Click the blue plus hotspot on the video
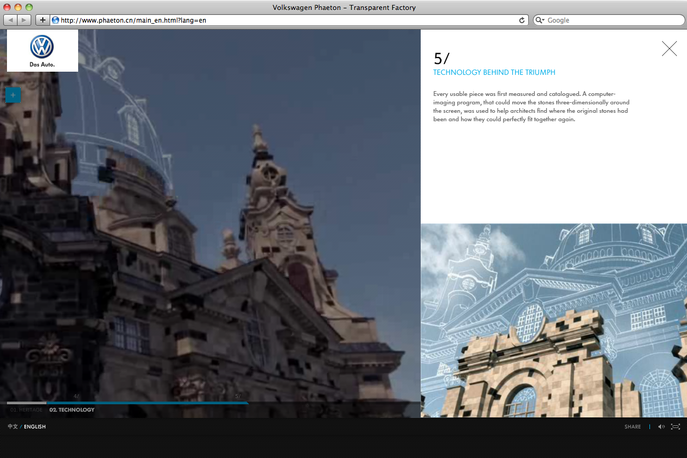Image resolution: width=687 pixels, height=458 pixels. click(13, 96)
